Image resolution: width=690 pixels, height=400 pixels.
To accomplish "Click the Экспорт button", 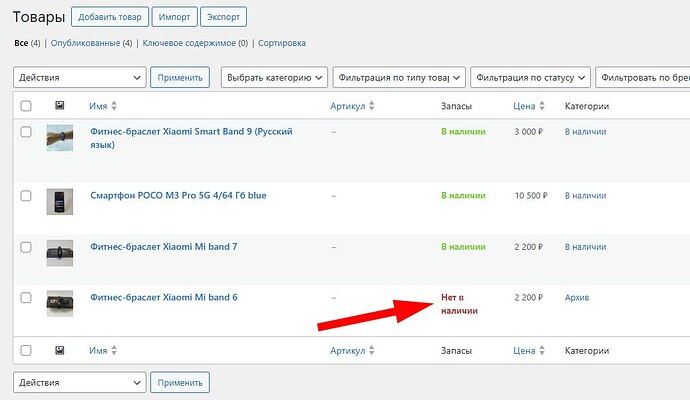I will click(x=223, y=17).
